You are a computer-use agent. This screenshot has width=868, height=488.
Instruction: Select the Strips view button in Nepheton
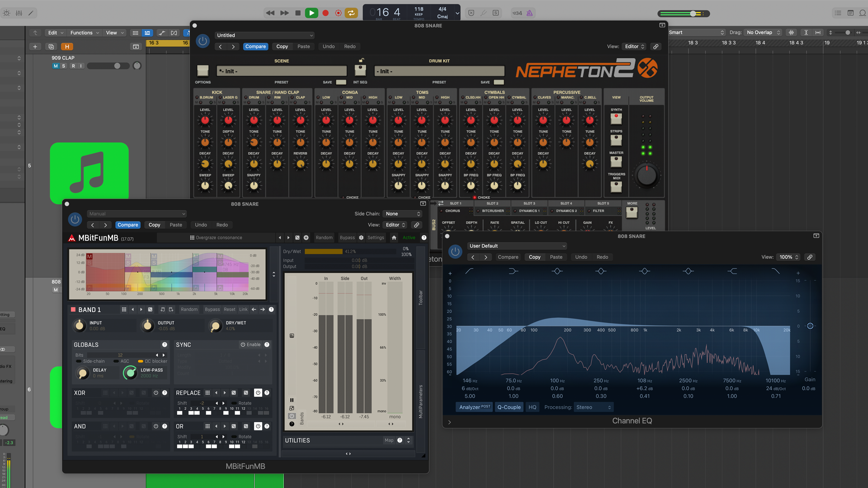pos(616,140)
